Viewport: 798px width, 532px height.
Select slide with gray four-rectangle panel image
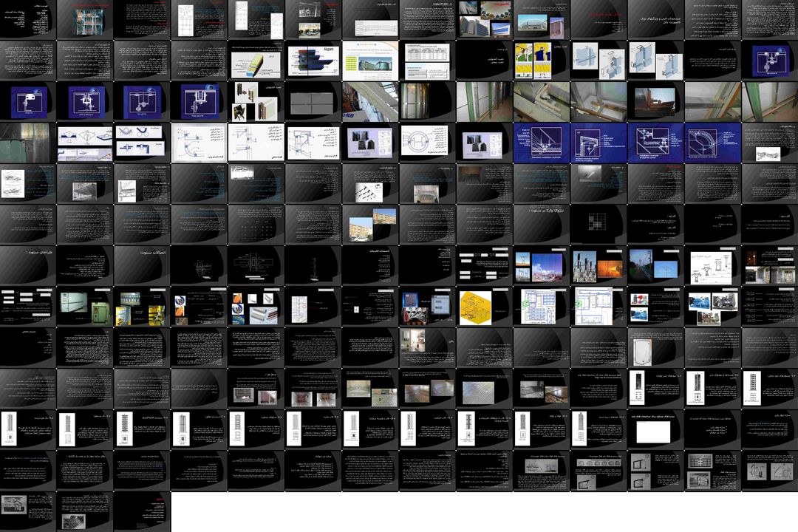tap(313, 102)
